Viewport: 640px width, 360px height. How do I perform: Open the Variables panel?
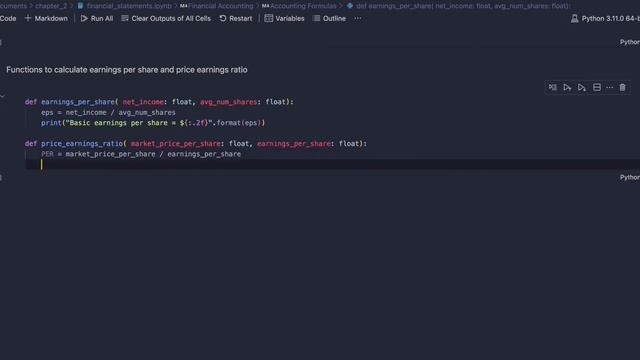[x=284, y=18]
